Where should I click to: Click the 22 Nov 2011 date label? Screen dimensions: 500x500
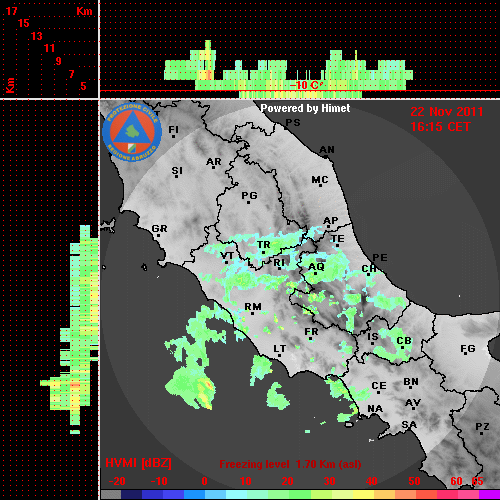447,112
